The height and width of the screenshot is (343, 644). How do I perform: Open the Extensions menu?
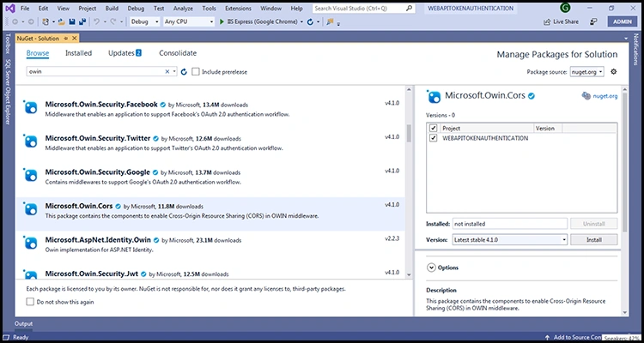coord(238,9)
